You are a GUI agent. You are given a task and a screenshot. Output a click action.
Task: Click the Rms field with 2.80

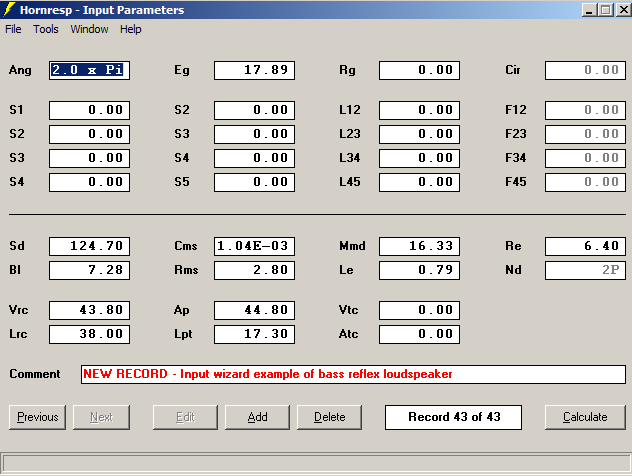pyautogui.click(x=254, y=270)
